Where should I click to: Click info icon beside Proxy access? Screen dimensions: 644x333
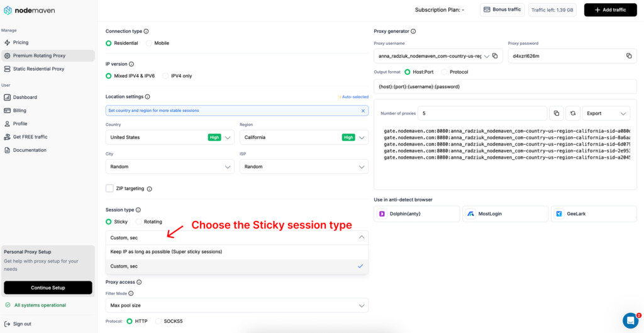pyautogui.click(x=139, y=283)
